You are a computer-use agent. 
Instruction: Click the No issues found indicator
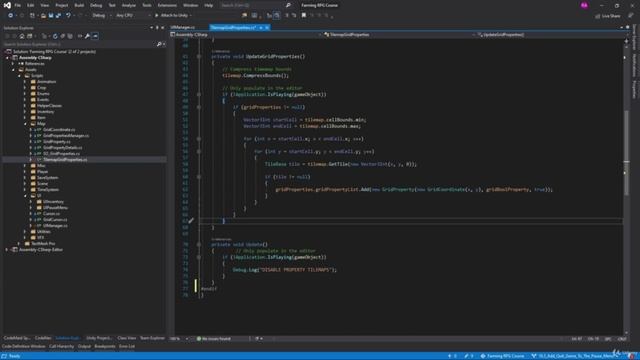click(214, 339)
